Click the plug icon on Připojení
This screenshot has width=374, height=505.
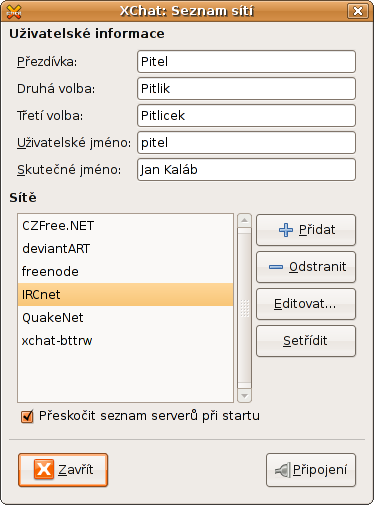[283, 470]
